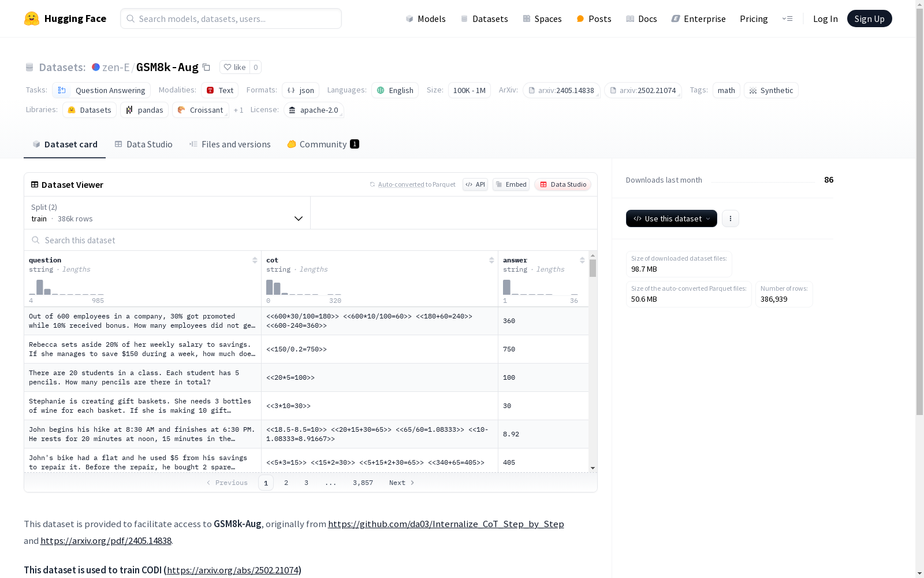924x578 pixels.
Task: Click the cot lengths histogram
Action: (x=303, y=287)
